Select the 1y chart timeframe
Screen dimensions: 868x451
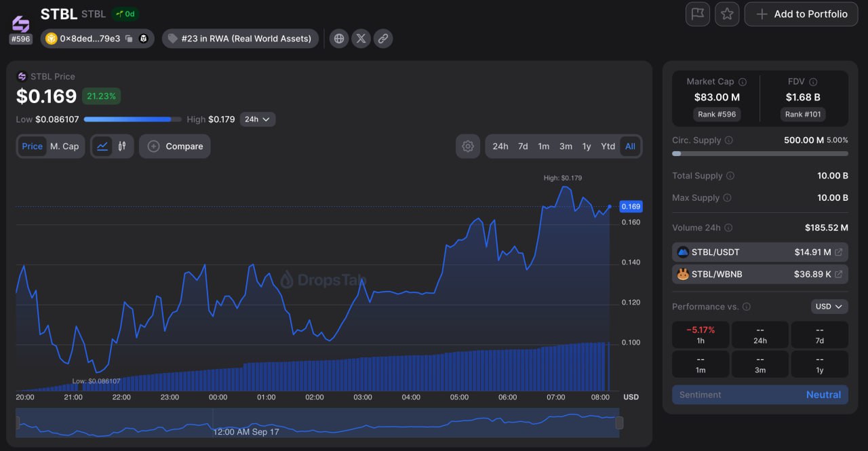587,146
